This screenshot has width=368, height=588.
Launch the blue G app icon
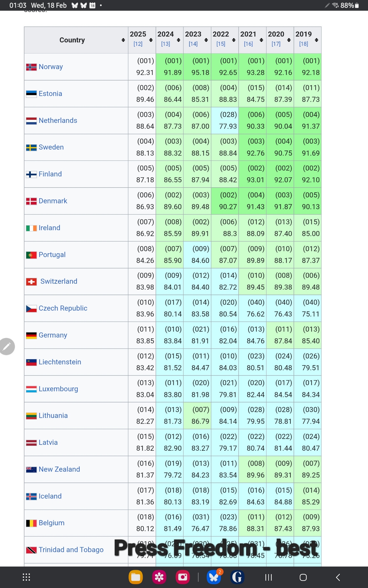pos(237,577)
